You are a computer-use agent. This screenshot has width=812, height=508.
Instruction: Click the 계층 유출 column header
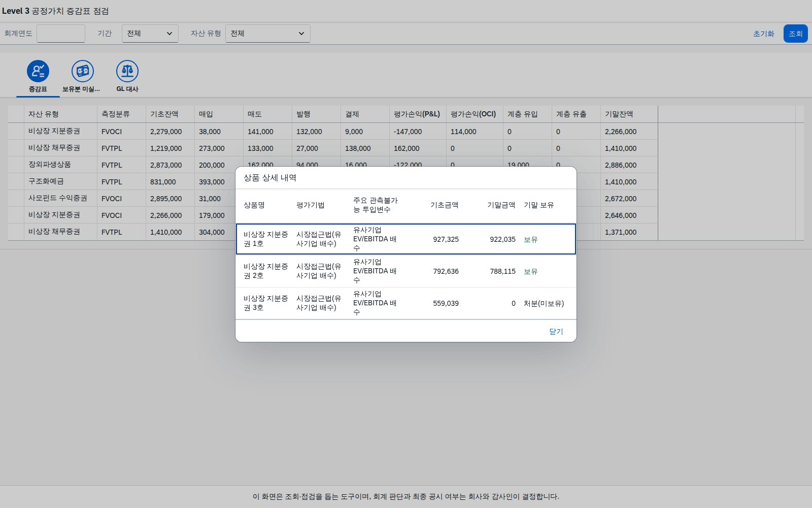(576, 114)
